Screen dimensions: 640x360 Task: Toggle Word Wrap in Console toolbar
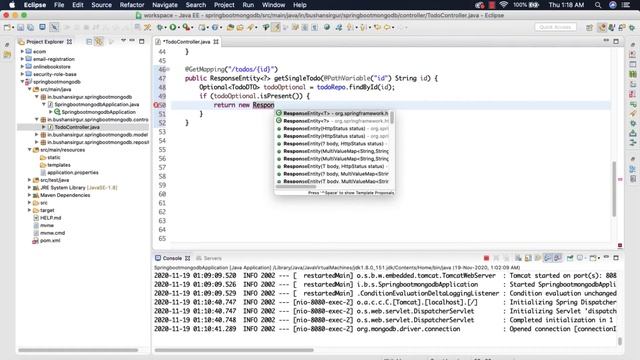pyautogui.click(x=538, y=258)
